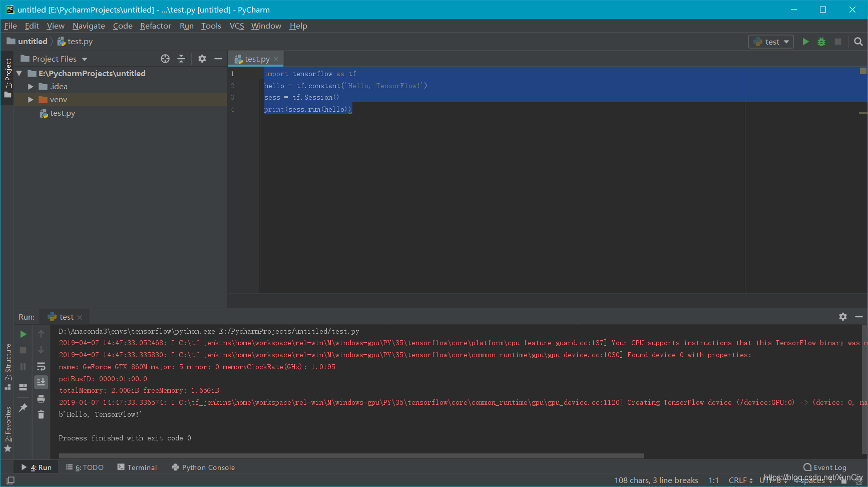This screenshot has height=487, width=868.
Task: Open the VCS menu
Action: tap(237, 26)
